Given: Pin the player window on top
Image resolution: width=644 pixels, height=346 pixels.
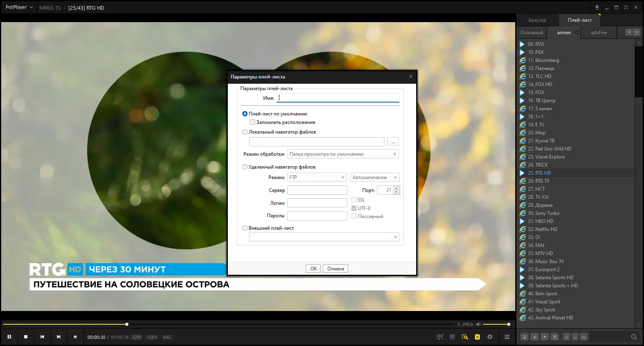Looking at the screenshot, I should click(597, 7).
